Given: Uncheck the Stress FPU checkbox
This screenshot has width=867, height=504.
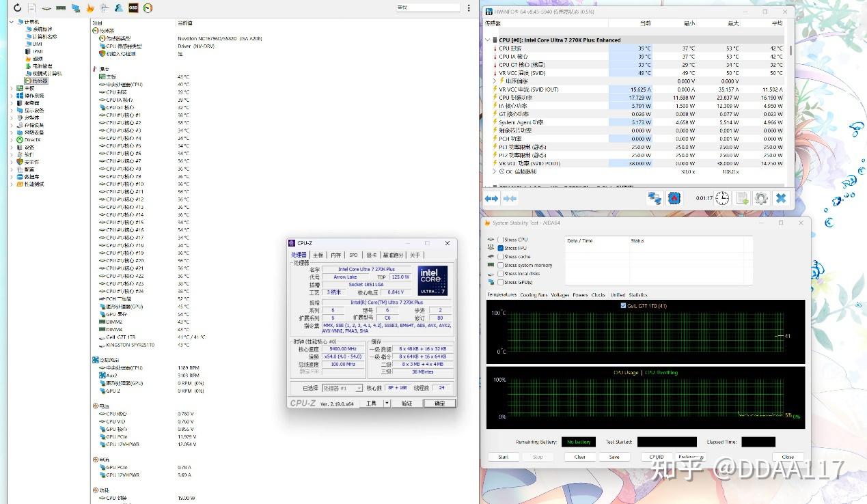Looking at the screenshot, I should pos(501,248).
